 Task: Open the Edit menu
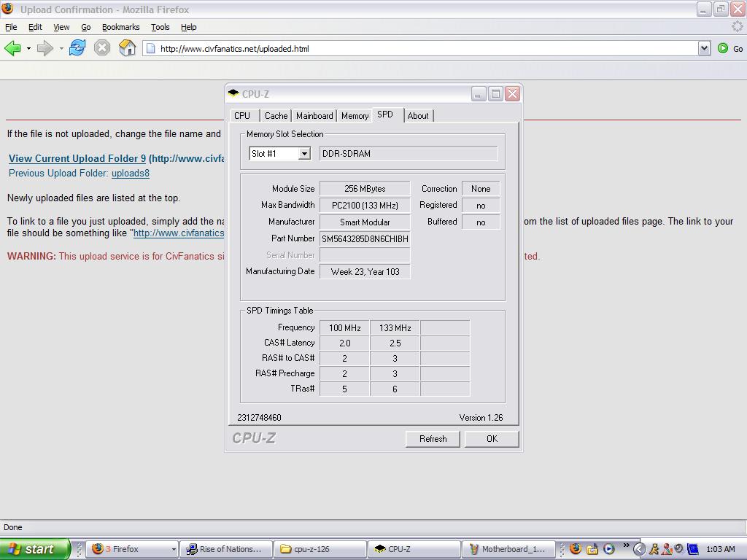(x=35, y=27)
